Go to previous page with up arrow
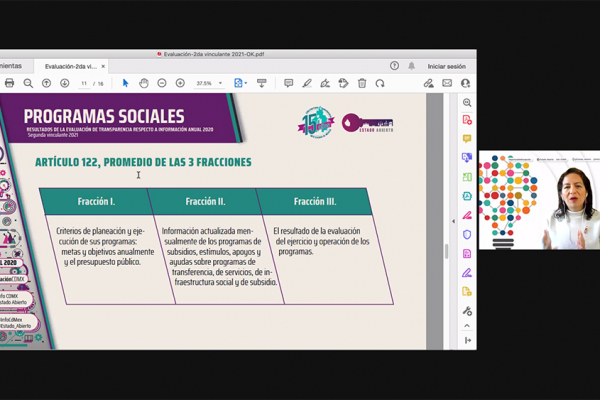 (x=46, y=83)
